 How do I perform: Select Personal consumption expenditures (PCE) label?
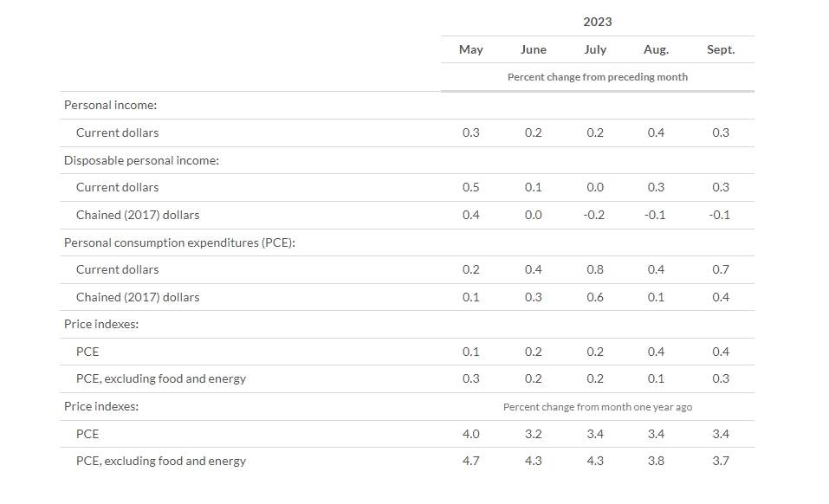pyautogui.click(x=179, y=242)
